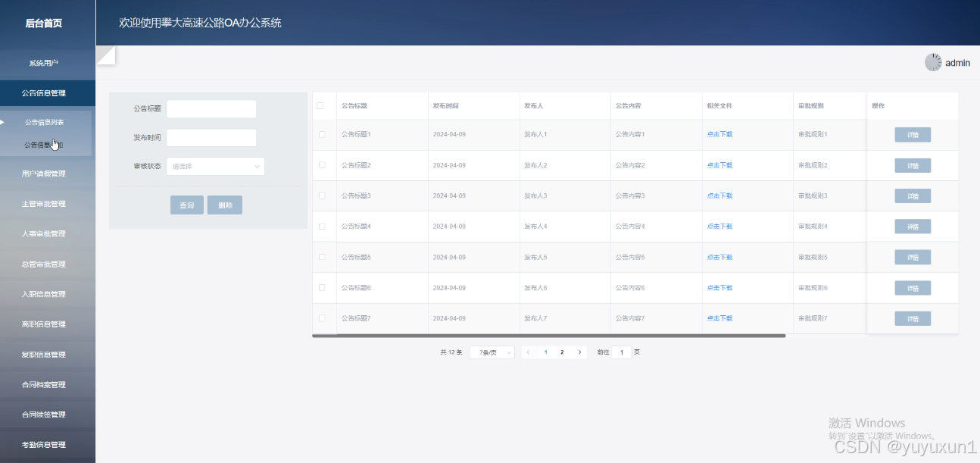The image size is (980, 463).
Task: Click the 发布人3 table cell
Action: point(535,196)
